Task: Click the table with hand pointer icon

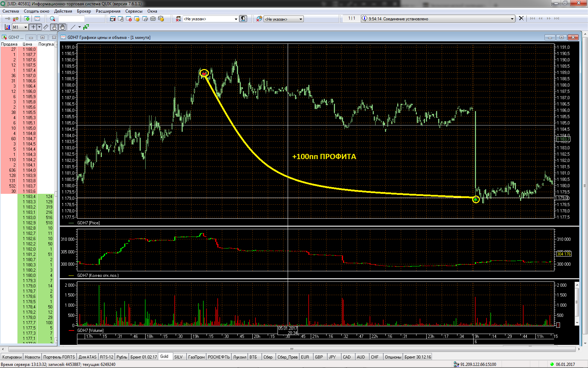Action: coord(121,19)
